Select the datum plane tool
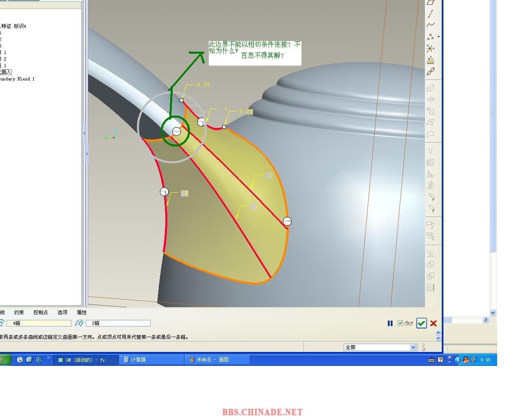Image resolution: width=525 pixels, height=420 pixels. [430, 2]
